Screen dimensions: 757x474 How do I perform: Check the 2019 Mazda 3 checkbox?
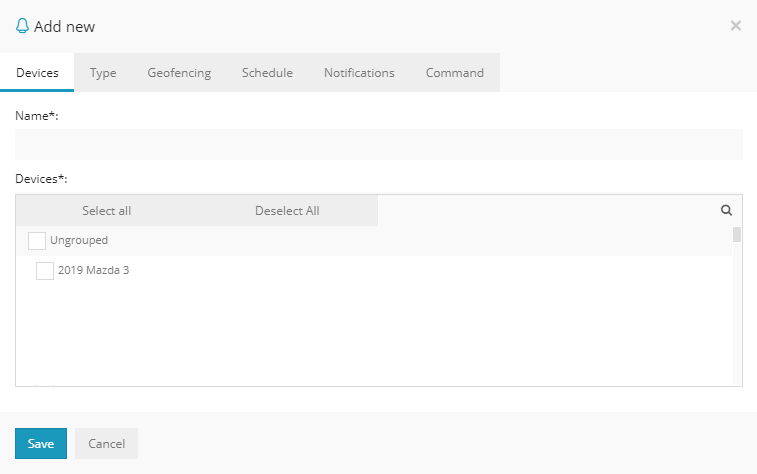tap(45, 271)
